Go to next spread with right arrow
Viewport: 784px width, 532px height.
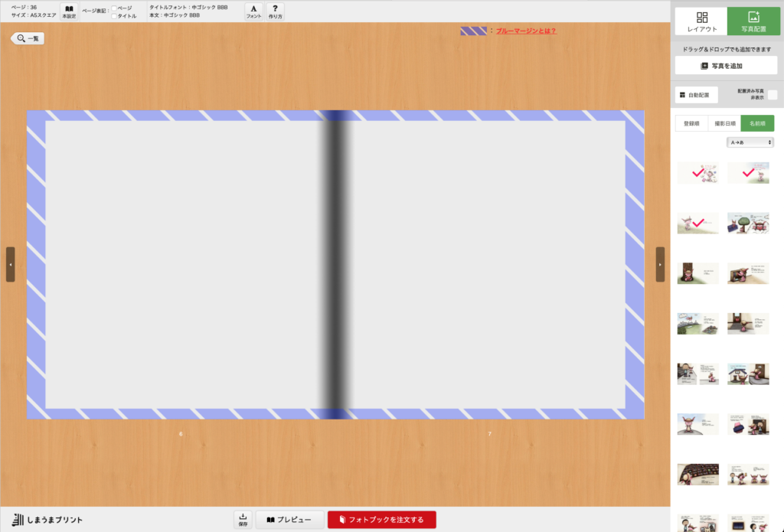pos(660,264)
